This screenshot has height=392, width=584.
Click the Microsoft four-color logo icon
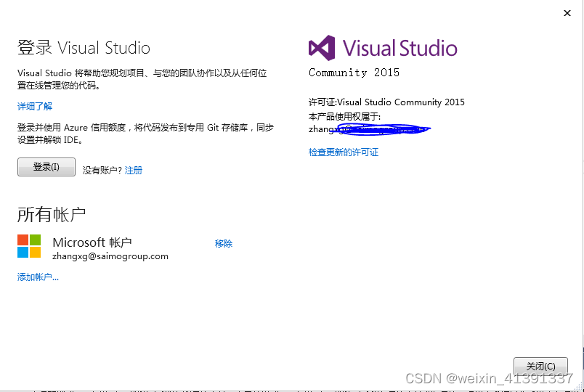pos(29,246)
